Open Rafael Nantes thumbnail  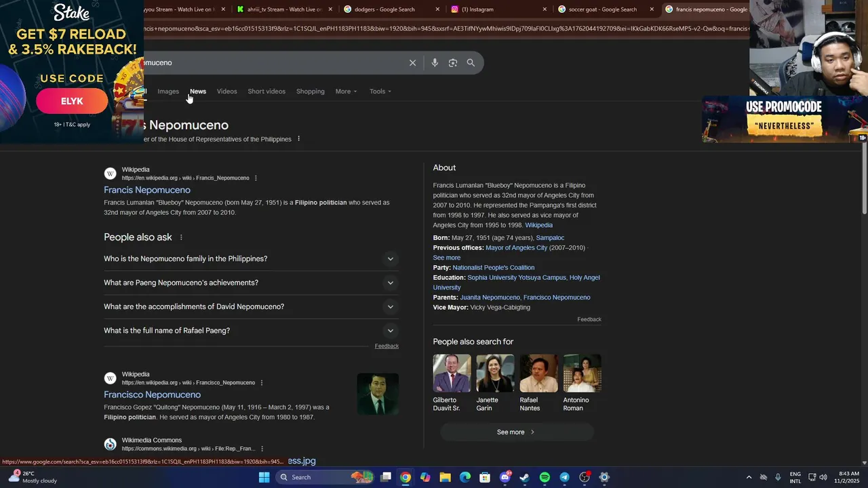pos(538,373)
